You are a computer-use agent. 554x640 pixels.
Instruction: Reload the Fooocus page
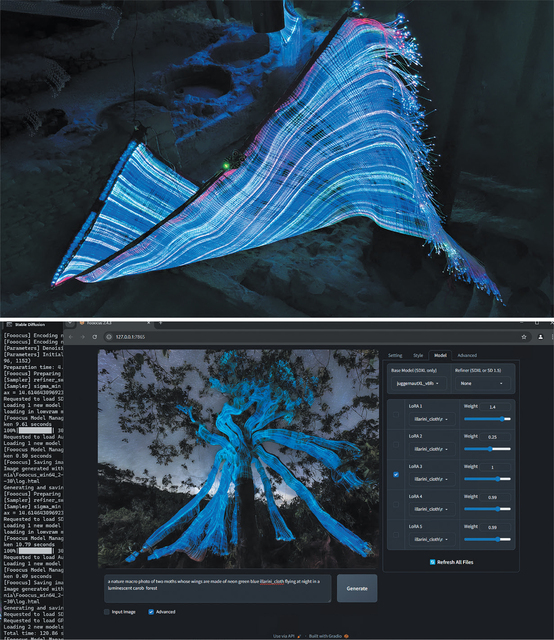click(x=95, y=337)
